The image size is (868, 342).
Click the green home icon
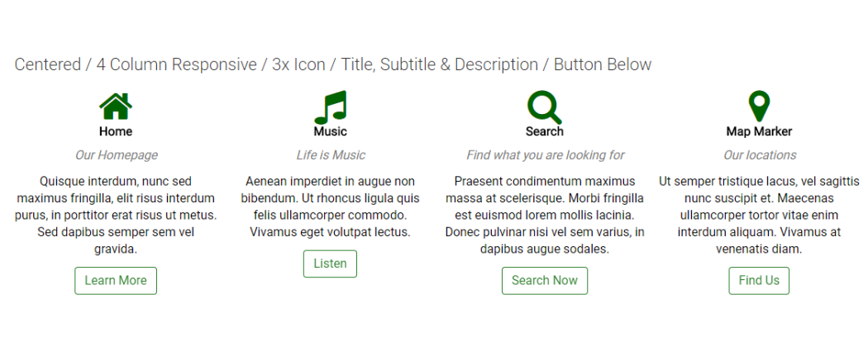point(116,106)
